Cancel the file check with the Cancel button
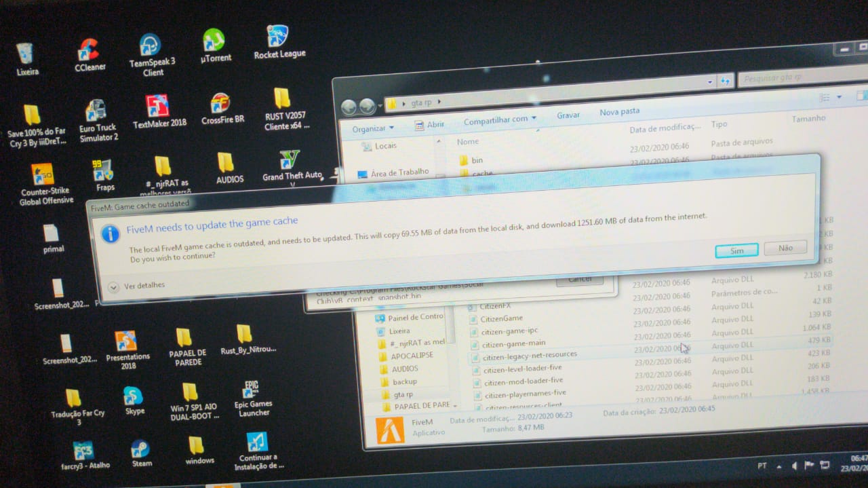The height and width of the screenshot is (488, 868). (x=580, y=279)
